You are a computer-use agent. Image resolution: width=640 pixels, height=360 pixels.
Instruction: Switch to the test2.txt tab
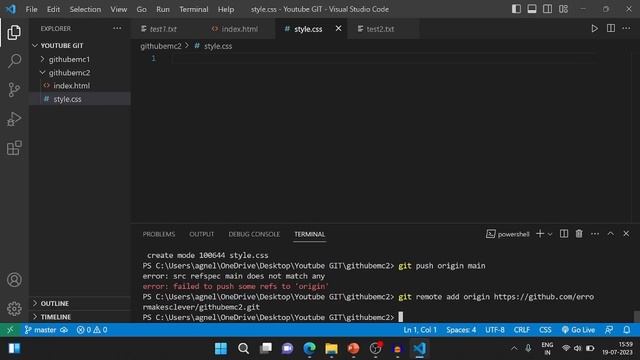[x=380, y=29]
